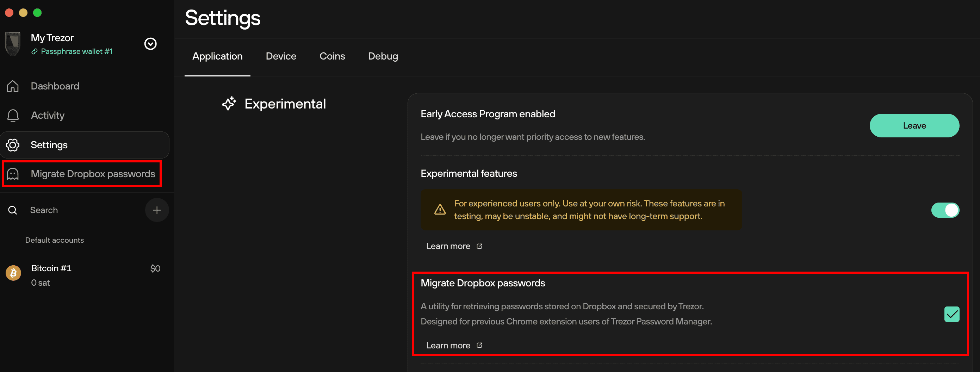Image resolution: width=980 pixels, height=372 pixels.
Task: Switch to the Application tab
Action: pos(217,56)
